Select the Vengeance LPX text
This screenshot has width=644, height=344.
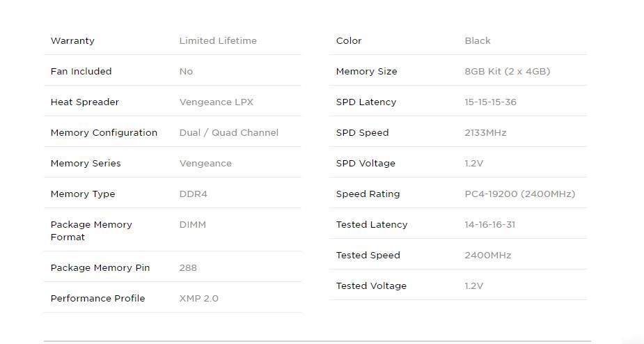tap(217, 102)
